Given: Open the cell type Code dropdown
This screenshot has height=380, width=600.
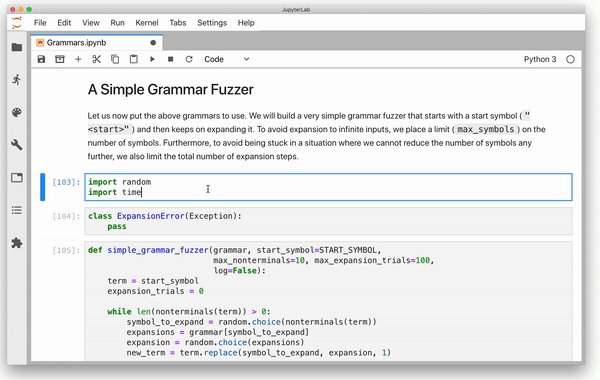Looking at the screenshot, I should [x=227, y=59].
